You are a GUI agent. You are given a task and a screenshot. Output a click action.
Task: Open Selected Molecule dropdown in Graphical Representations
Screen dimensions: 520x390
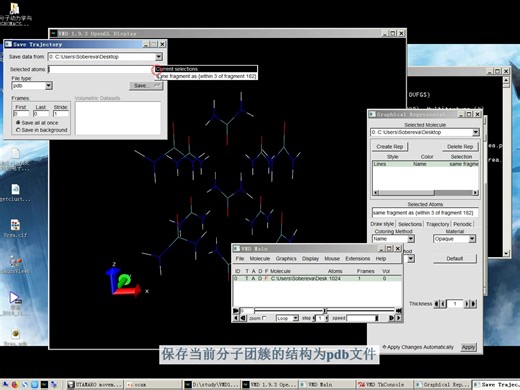(476, 132)
